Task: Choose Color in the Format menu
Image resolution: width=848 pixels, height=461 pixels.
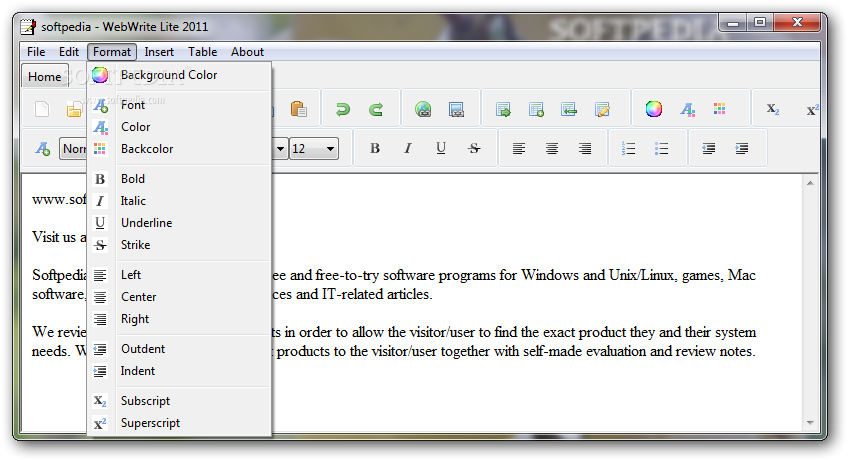Action: tap(179, 127)
